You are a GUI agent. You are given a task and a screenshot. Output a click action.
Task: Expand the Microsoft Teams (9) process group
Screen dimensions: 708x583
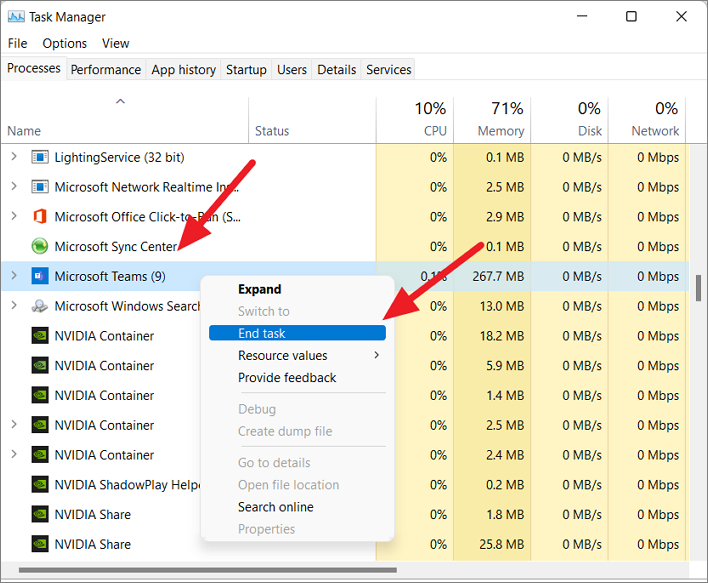pyautogui.click(x=14, y=275)
